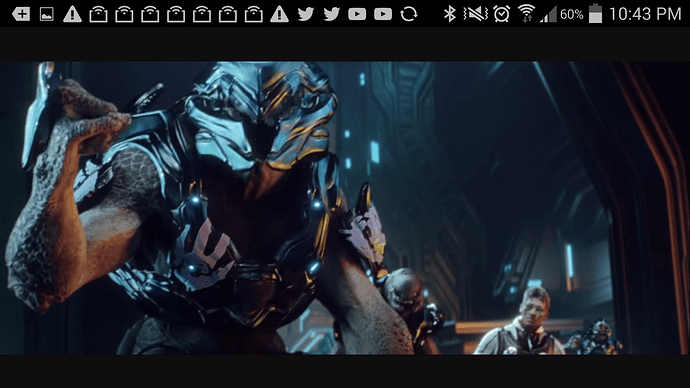This screenshot has height=388, width=690.
Task: Tap the 60% battery percentage text
Action: [572, 15]
